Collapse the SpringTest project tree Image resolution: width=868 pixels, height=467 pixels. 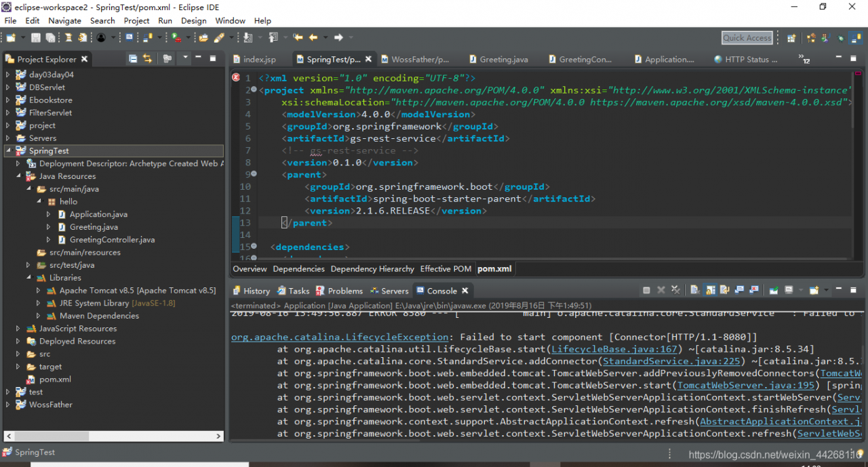click(x=8, y=151)
